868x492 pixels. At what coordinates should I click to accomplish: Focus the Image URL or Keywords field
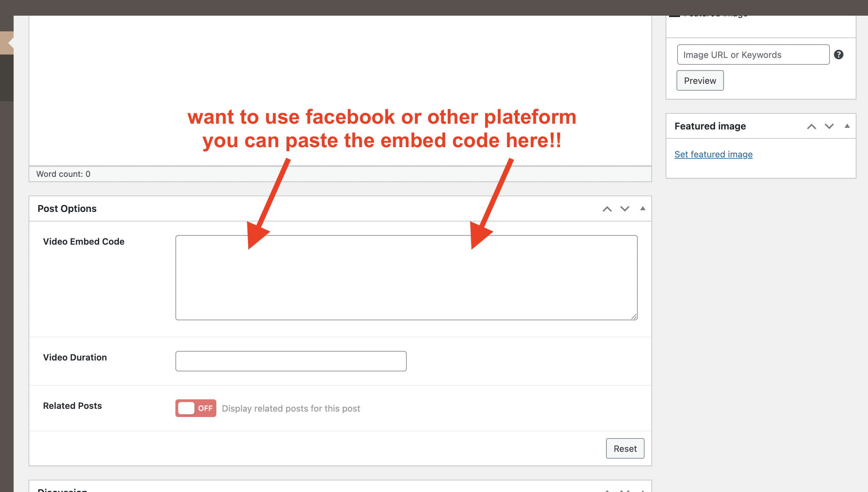tap(753, 55)
